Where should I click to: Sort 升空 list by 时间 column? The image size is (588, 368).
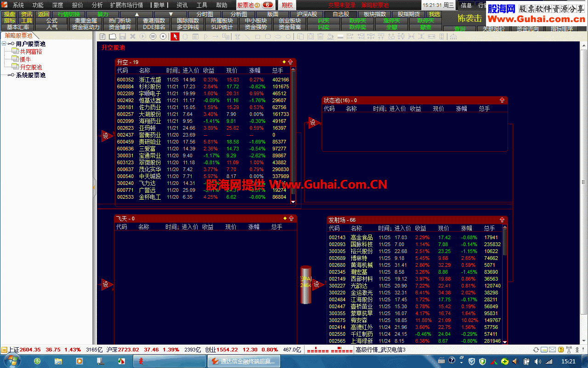tap(172, 70)
